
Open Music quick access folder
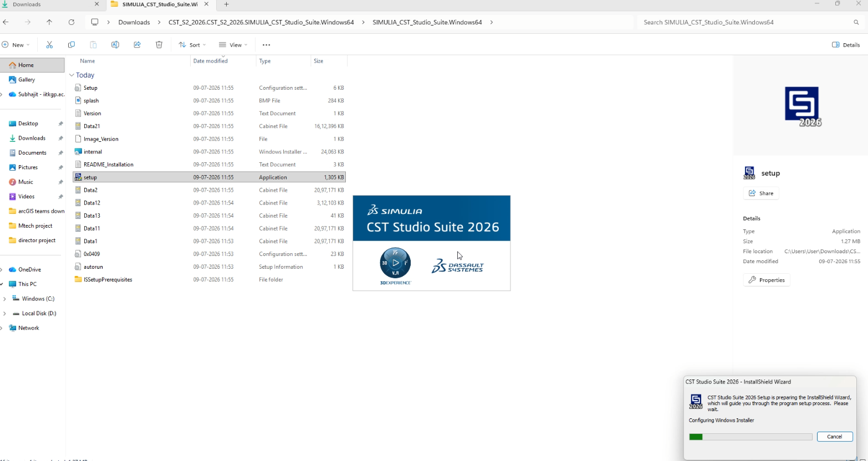25,182
